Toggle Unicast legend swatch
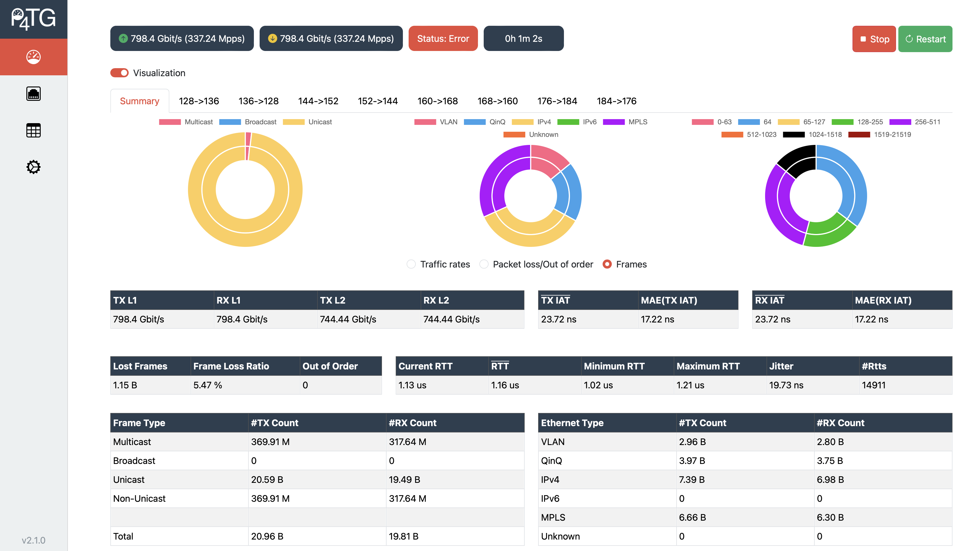 (294, 122)
